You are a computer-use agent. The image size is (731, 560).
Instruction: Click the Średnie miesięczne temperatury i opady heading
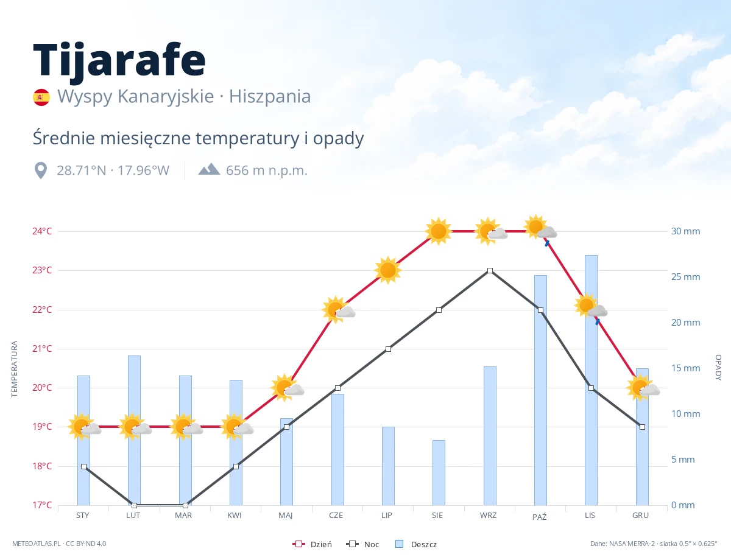click(199, 138)
